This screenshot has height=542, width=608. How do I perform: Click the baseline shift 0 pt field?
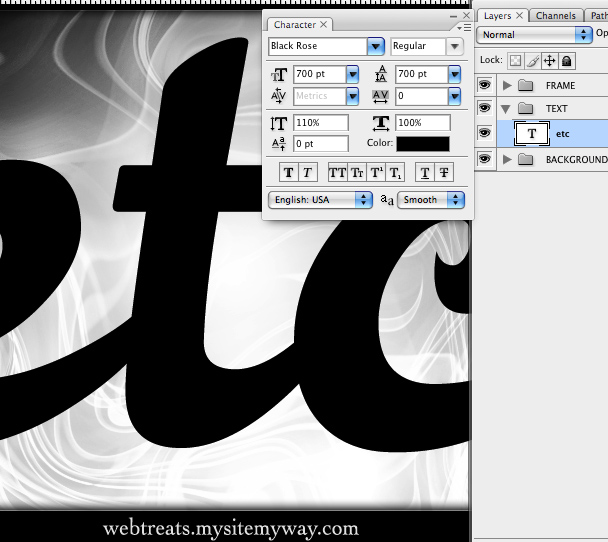321,144
